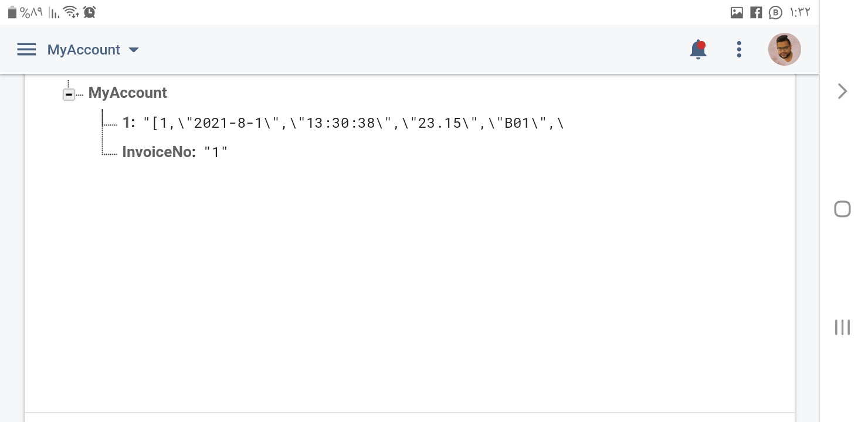The height and width of the screenshot is (422, 868).
Task: Edit the JSON array value of key 1
Action: (x=354, y=123)
